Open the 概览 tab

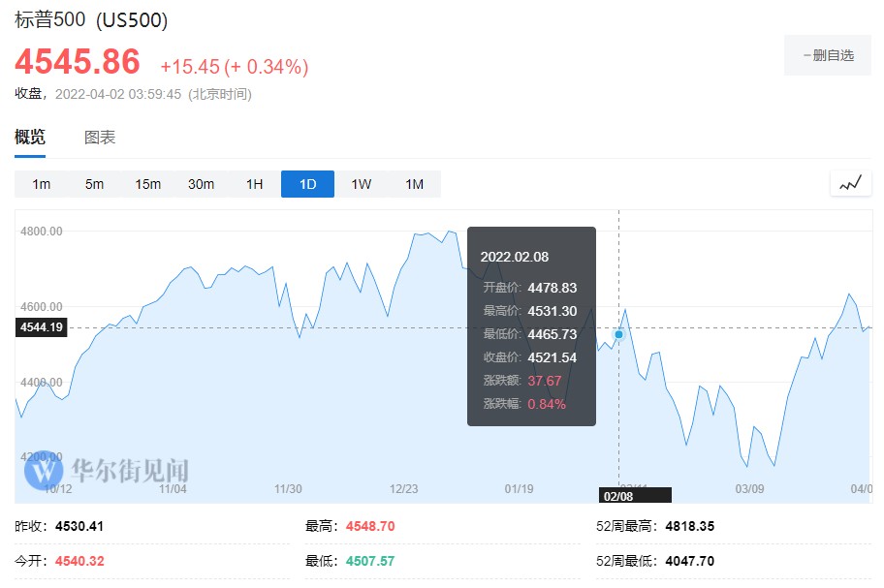[x=30, y=138]
